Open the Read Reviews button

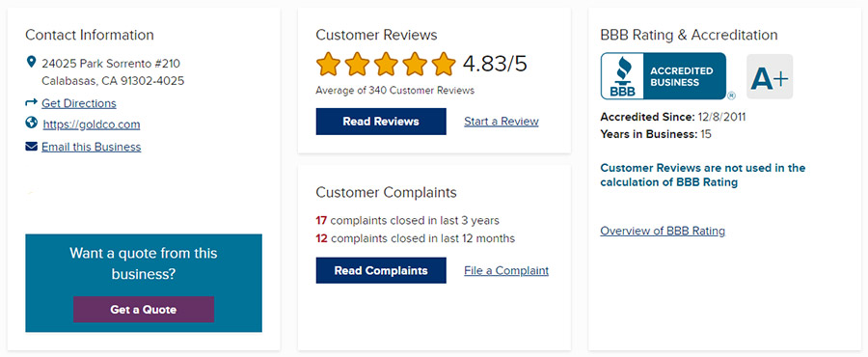[381, 122]
